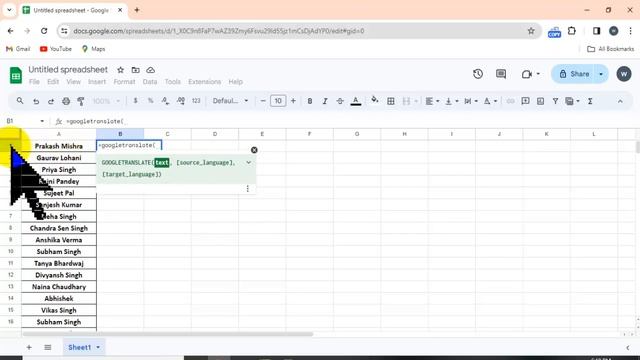
Task: Open the text wrapping dropdown
Action: click(x=471, y=101)
